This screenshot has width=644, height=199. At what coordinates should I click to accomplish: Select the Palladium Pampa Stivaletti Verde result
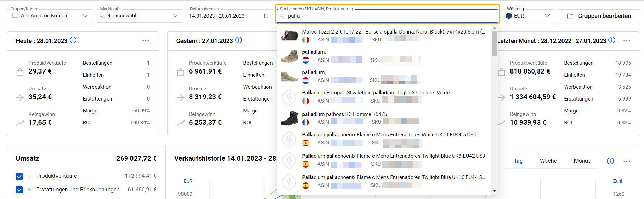(x=383, y=97)
